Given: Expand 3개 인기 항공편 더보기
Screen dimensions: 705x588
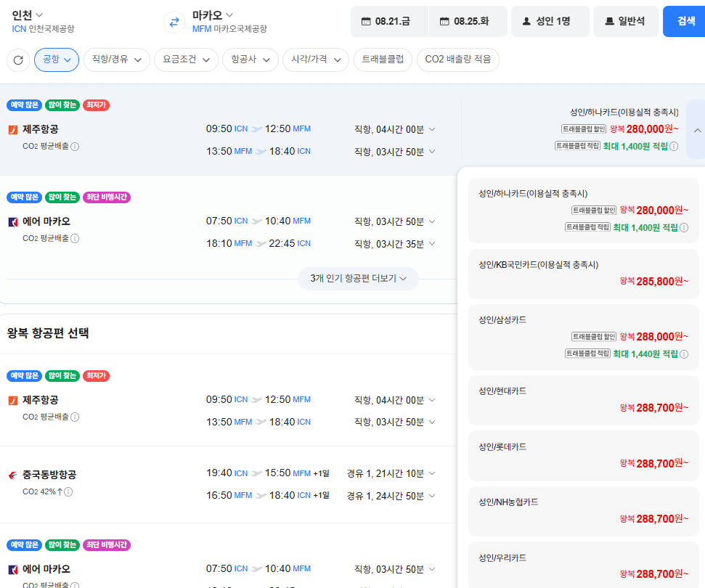Looking at the screenshot, I should [359, 279].
